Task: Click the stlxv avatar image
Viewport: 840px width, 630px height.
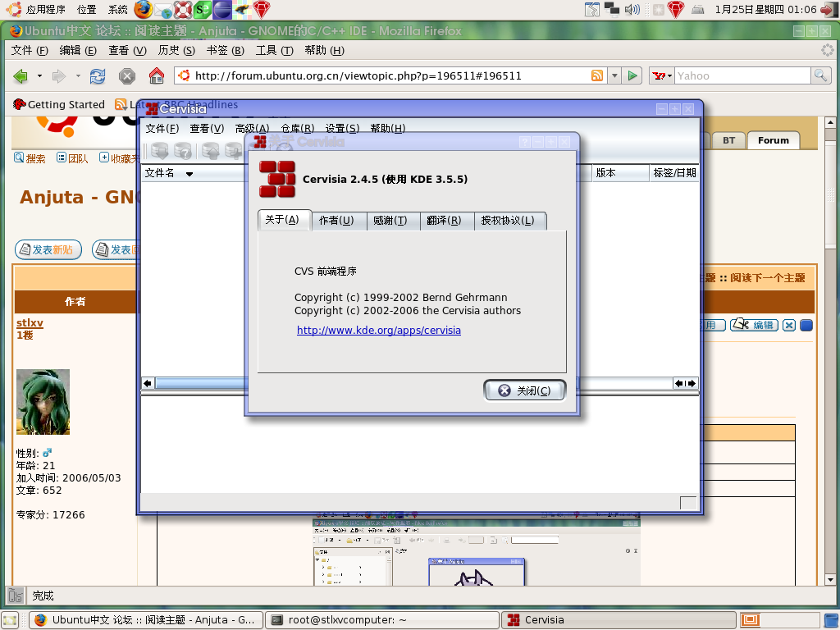Action: (43, 402)
